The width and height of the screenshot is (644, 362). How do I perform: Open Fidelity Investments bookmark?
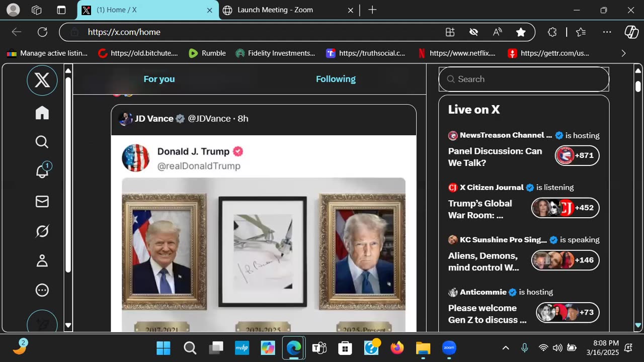click(x=275, y=53)
